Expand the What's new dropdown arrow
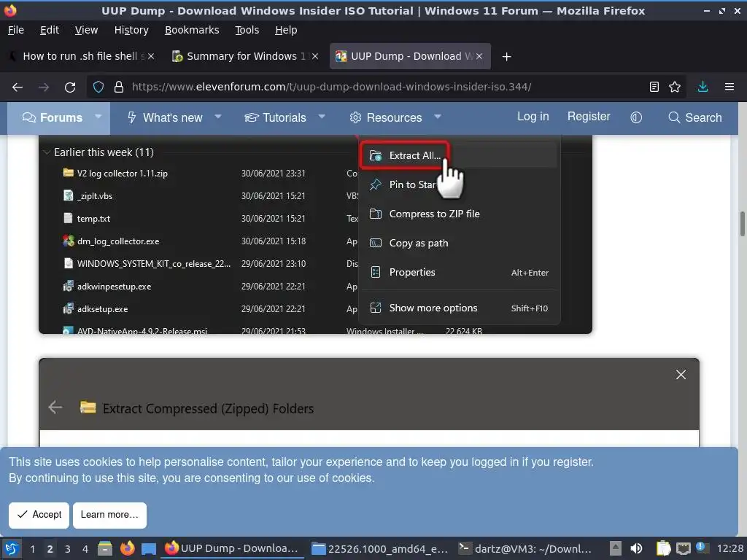747x560 pixels. [x=218, y=117]
